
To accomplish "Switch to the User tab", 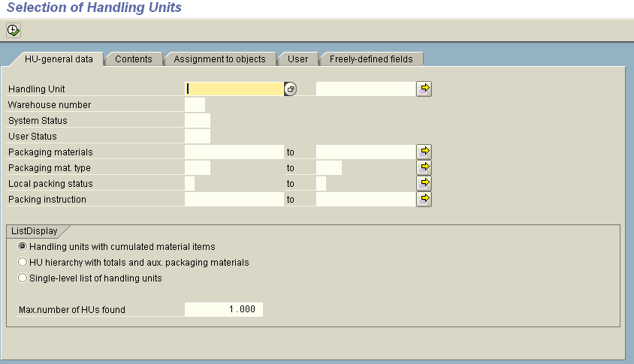I will pos(298,59).
